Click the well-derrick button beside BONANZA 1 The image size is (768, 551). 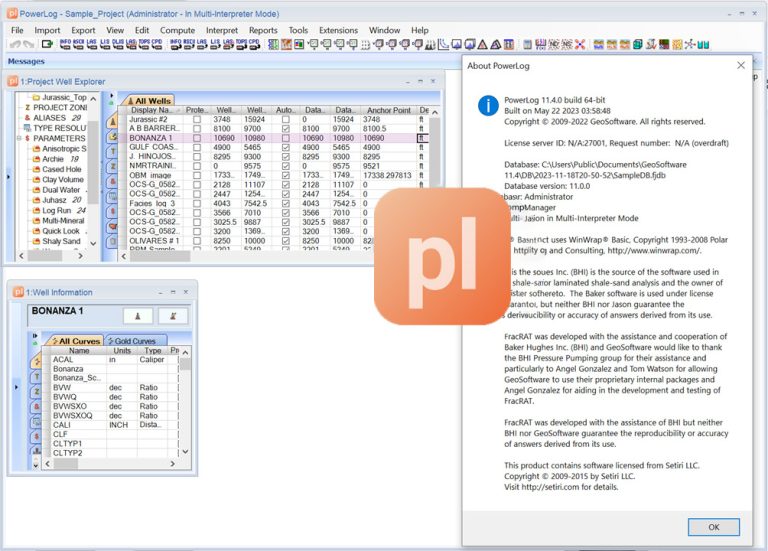coord(138,316)
